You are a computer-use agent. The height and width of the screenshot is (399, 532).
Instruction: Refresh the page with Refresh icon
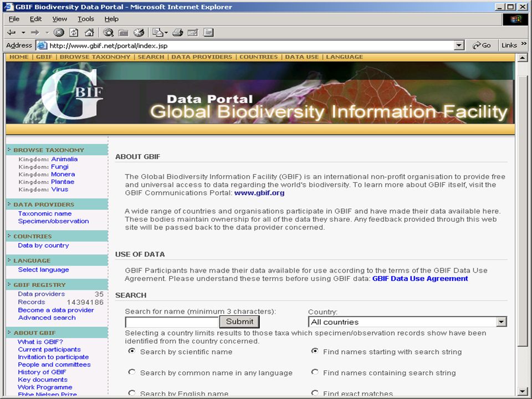click(74, 33)
